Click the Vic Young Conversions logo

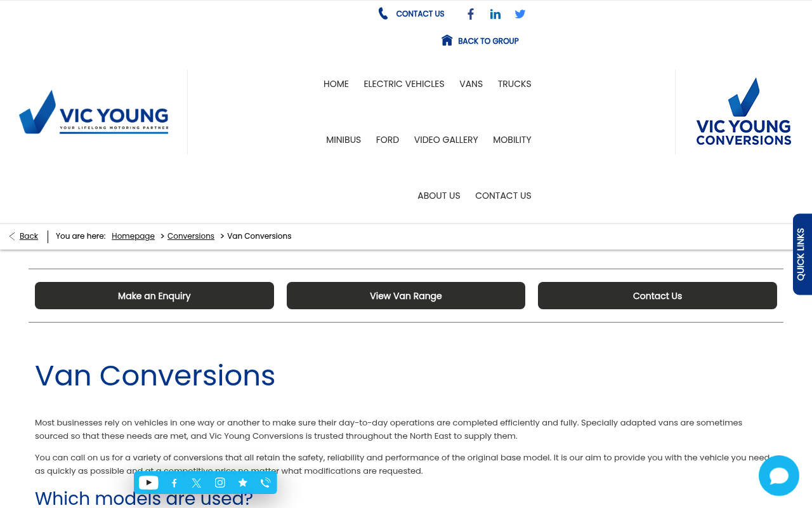[x=743, y=112]
